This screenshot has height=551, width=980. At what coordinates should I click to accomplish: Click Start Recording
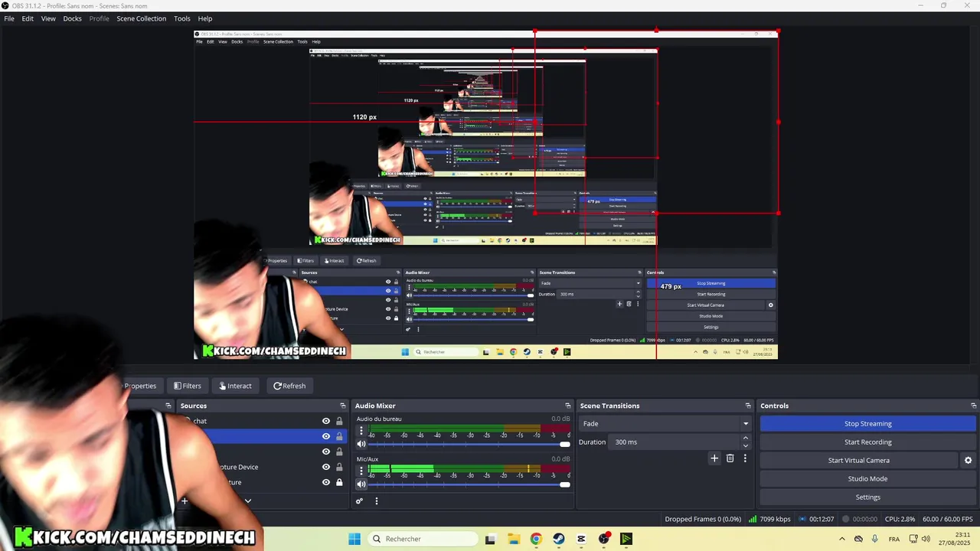867,442
